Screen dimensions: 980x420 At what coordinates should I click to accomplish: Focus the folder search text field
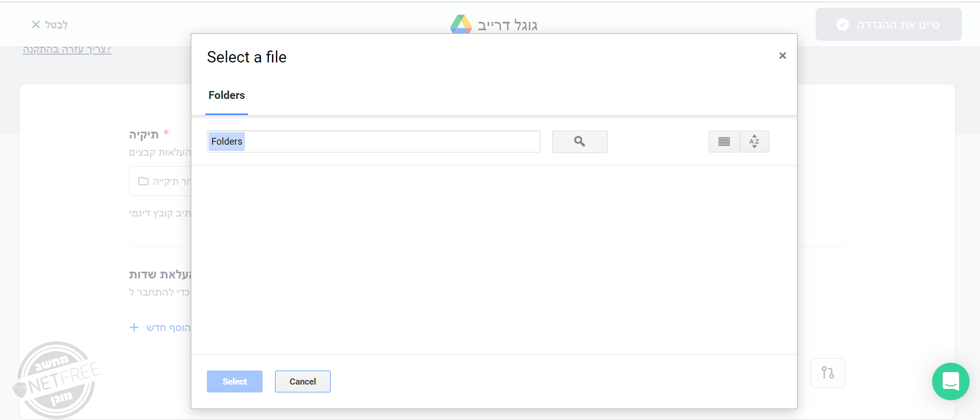pyautogui.click(x=390, y=142)
